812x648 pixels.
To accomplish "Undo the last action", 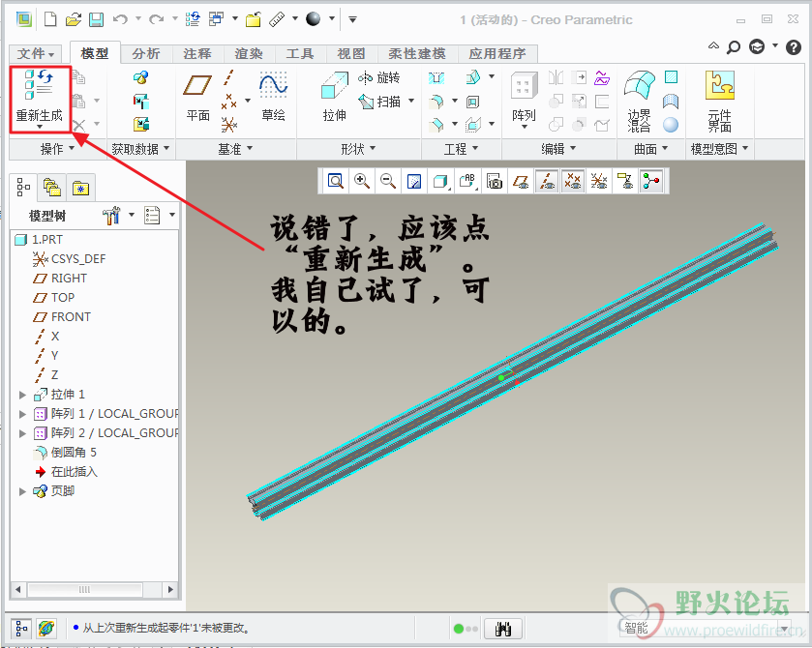I will (x=120, y=19).
